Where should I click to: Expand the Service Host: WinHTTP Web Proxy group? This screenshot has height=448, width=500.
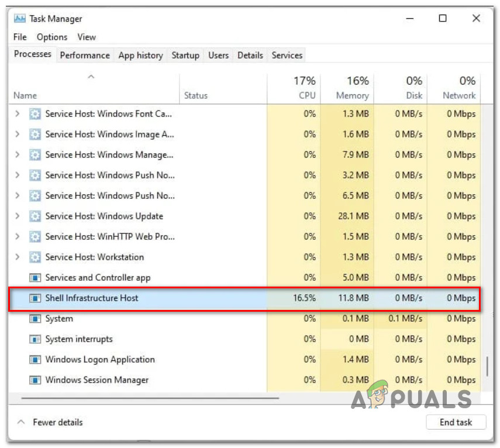point(17,237)
